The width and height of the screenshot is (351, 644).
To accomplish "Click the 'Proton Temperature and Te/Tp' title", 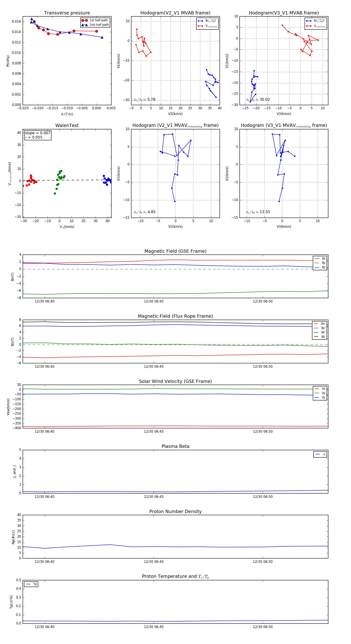I will click(175, 576).
